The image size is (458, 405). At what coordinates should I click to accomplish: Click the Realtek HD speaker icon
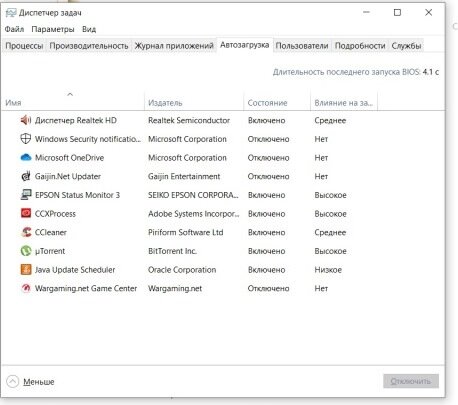click(x=26, y=120)
